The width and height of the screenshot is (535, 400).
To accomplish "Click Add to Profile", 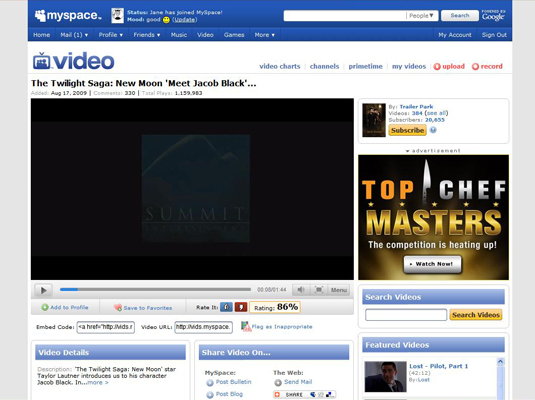I will pyautogui.click(x=65, y=307).
